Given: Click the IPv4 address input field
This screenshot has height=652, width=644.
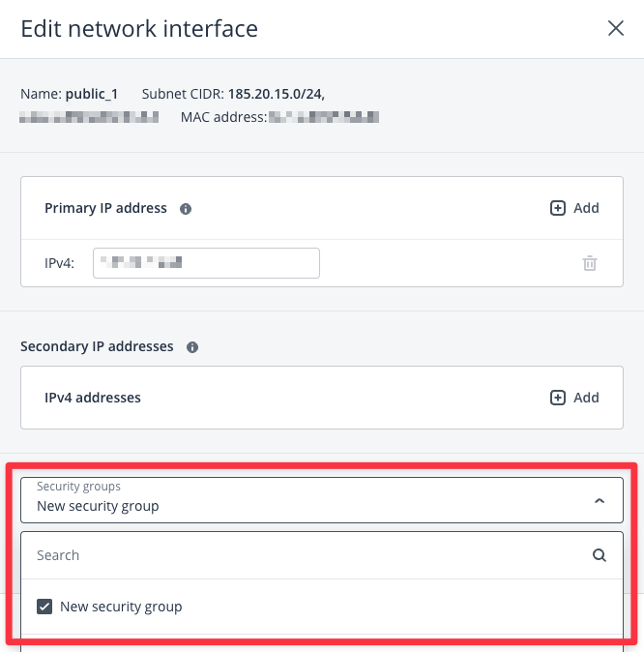Looking at the screenshot, I should pyautogui.click(x=206, y=263).
